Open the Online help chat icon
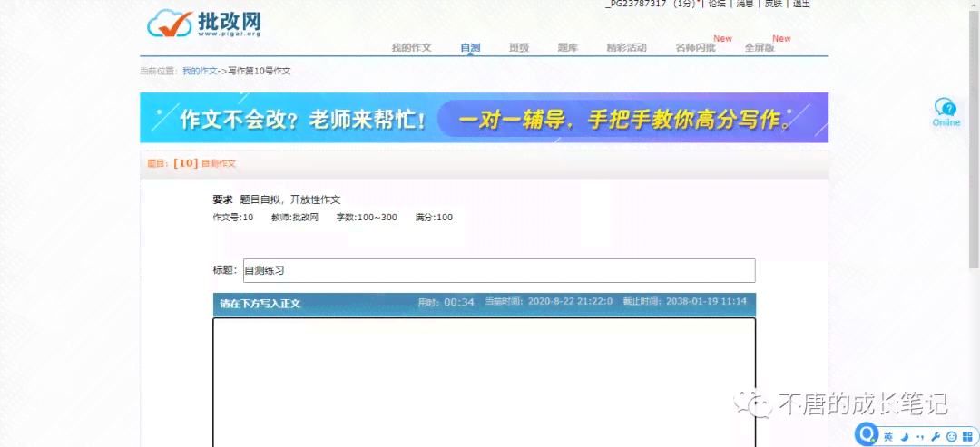 click(946, 112)
